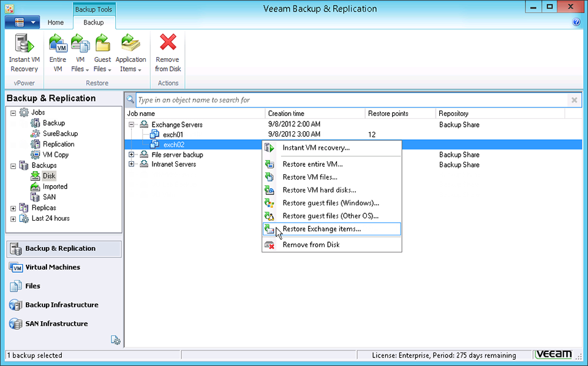Screen dimensions: 588x366
Task: Choose Restore Exchange items menu entry
Action: click(332, 229)
